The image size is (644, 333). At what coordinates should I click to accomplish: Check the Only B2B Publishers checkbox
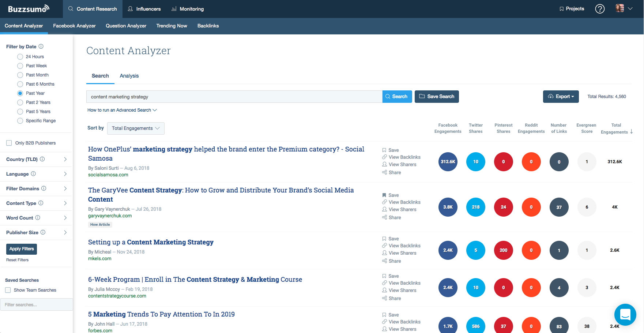[x=9, y=143]
